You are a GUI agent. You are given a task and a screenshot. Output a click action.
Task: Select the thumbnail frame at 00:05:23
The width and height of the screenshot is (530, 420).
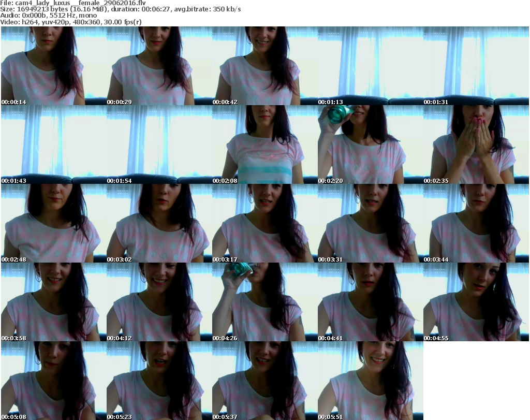coord(159,381)
